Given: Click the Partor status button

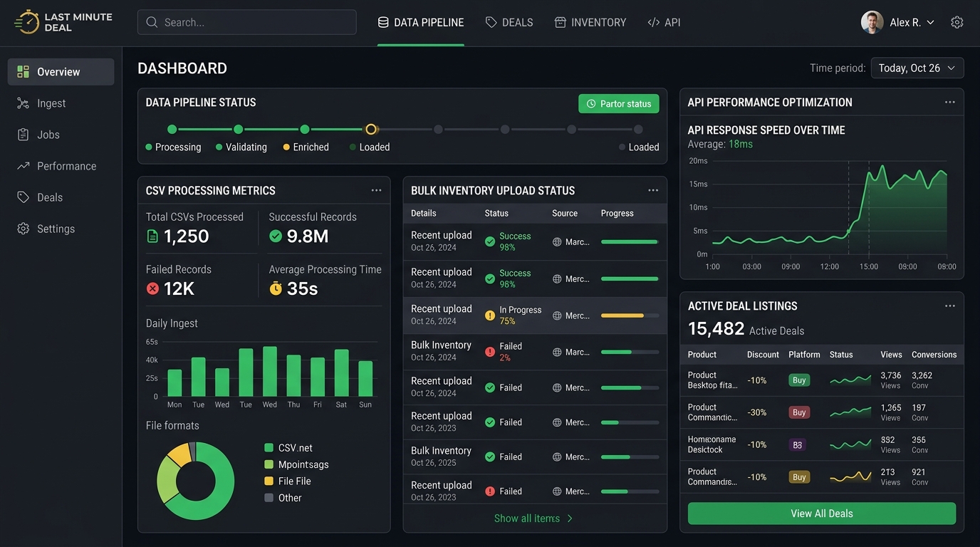Looking at the screenshot, I should point(619,104).
